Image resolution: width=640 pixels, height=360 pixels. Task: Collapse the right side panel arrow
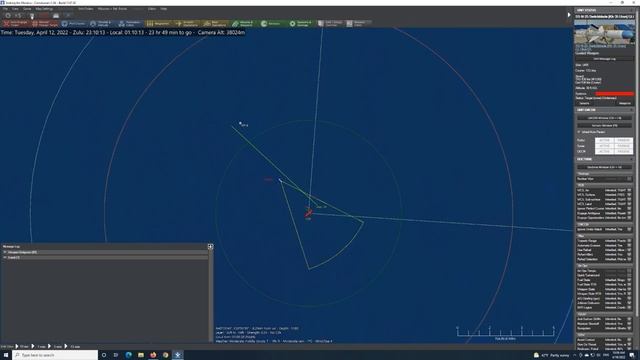tap(569, 15)
